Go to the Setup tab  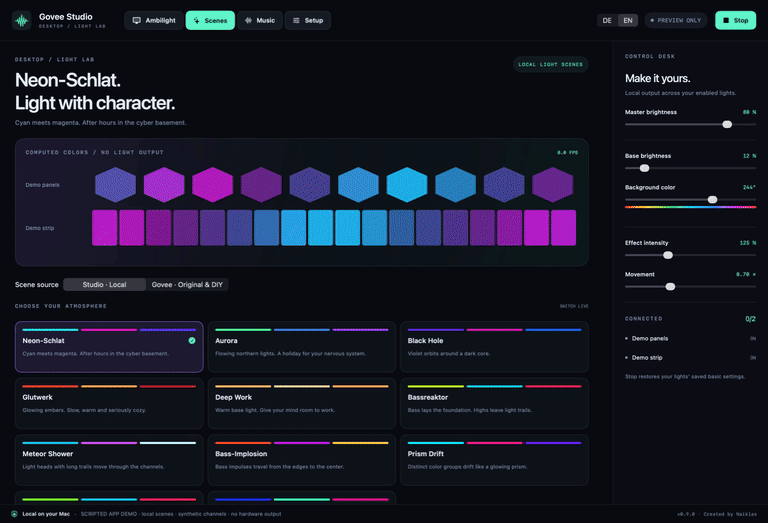[x=308, y=21]
